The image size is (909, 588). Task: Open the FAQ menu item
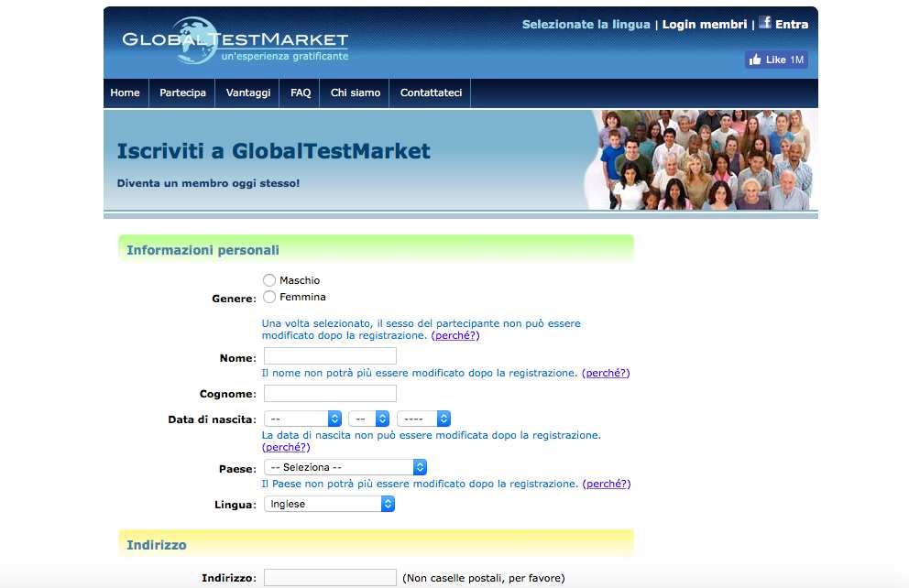coord(301,93)
